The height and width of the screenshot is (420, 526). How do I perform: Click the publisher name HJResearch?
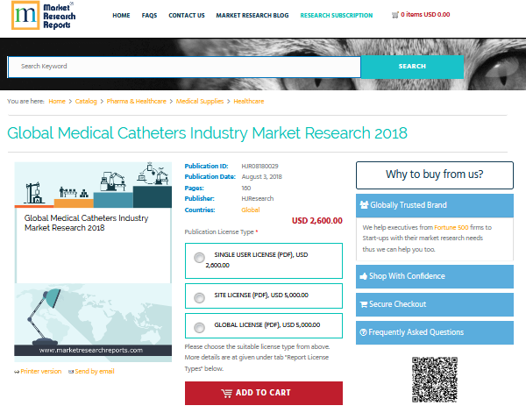click(257, 198)
